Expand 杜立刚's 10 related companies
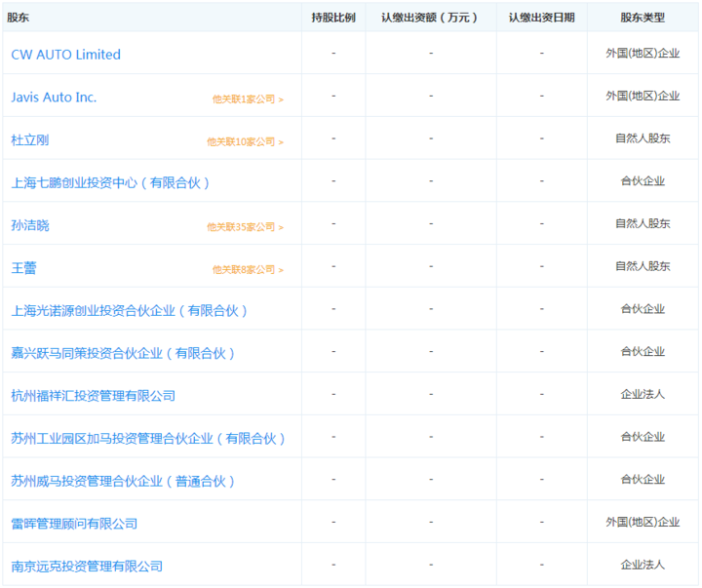The image size is (702, 588). pyautogui.click(x=245, y=142)
